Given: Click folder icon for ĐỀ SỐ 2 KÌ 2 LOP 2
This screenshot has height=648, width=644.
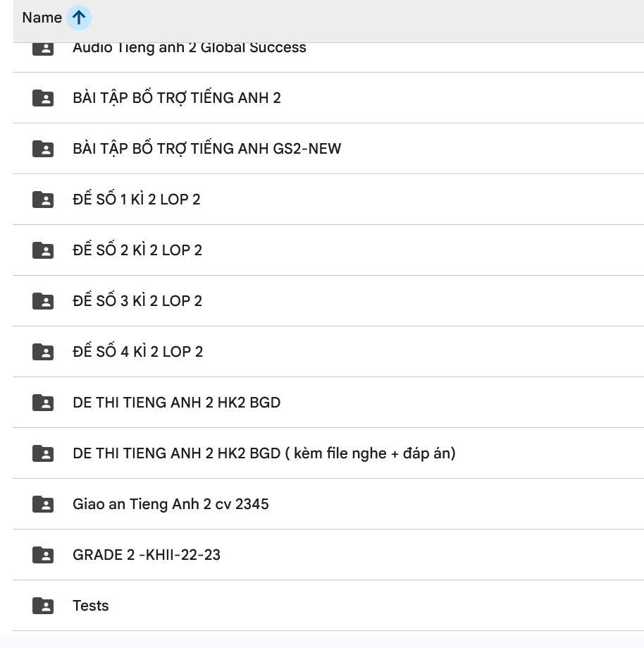Looking at the screenshot, I should pyautogui.click(x=43, y=250).
